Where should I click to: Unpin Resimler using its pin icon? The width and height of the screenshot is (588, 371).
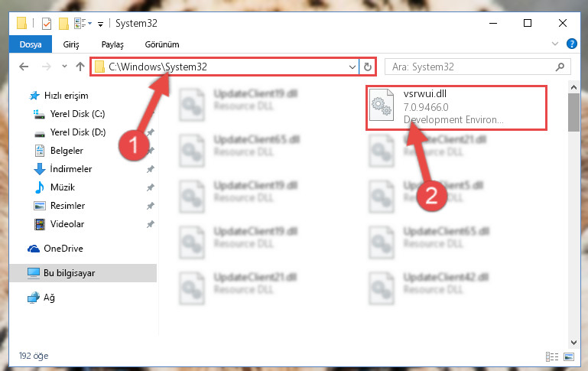coord(151,206)
